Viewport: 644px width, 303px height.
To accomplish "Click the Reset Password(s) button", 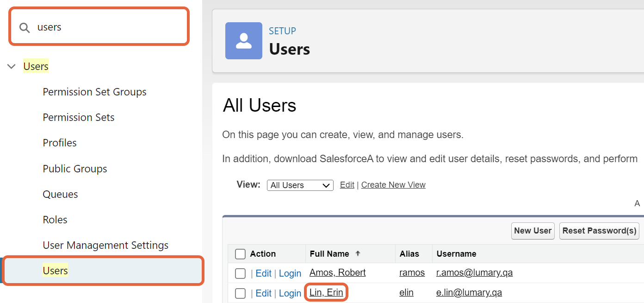I will [x=599, y=230].
